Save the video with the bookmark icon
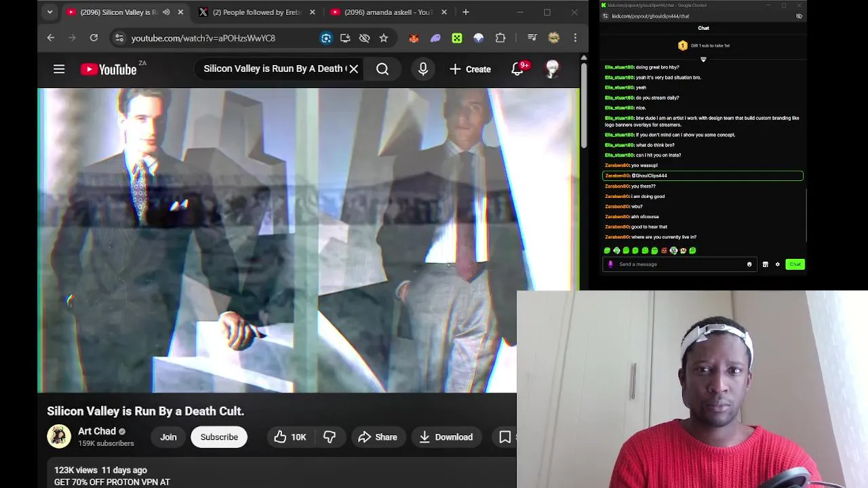The width and height of the screenshot is (868, 488). [x=505, y=437]
